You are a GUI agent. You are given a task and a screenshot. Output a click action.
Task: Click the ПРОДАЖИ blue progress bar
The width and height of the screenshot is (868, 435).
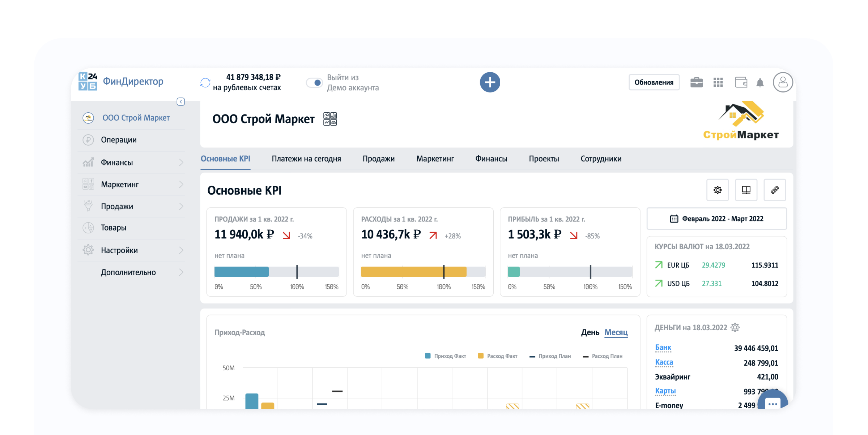point(241,272)
